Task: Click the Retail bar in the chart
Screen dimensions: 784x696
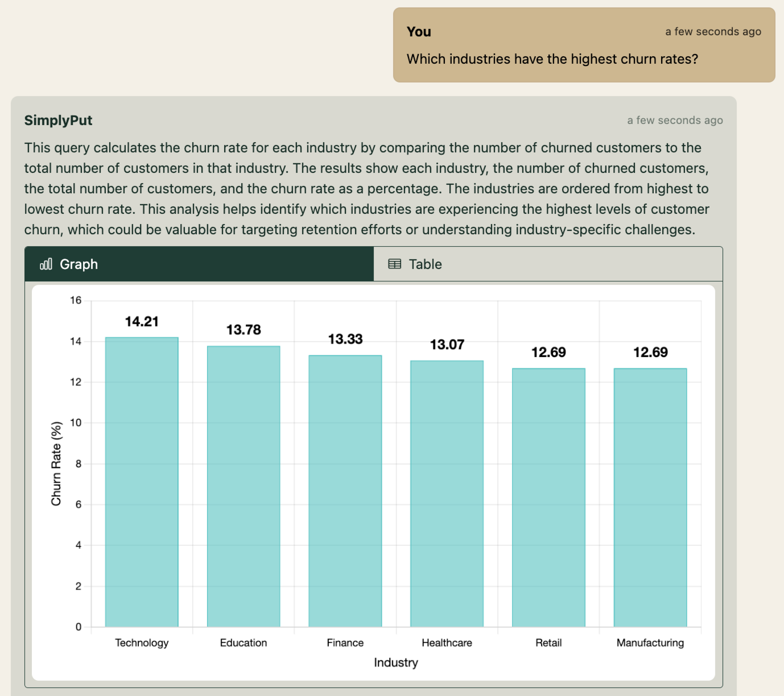Action: pyautogui.click(x=548, y=497)
